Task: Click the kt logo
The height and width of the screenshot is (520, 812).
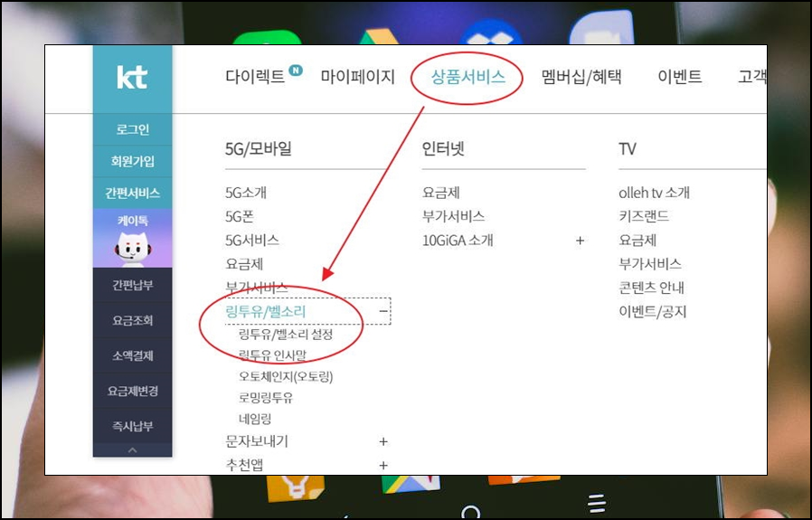Action: (132, 78)
